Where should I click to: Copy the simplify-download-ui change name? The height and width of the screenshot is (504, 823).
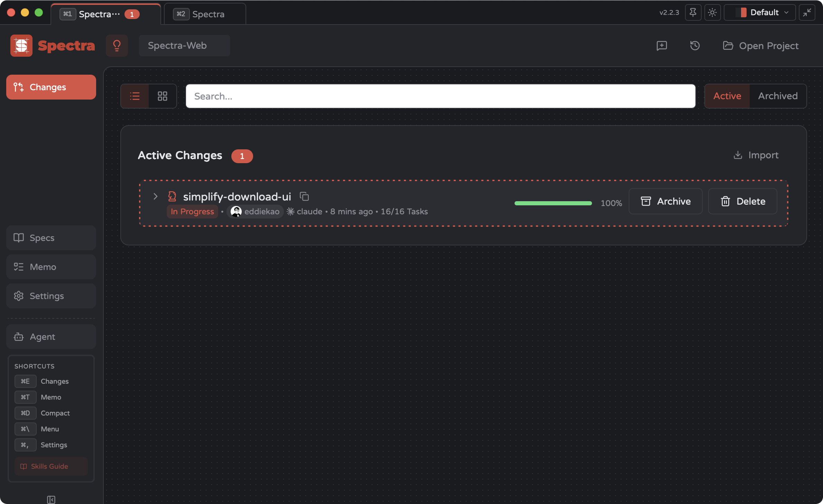click(x=304, y=196)
